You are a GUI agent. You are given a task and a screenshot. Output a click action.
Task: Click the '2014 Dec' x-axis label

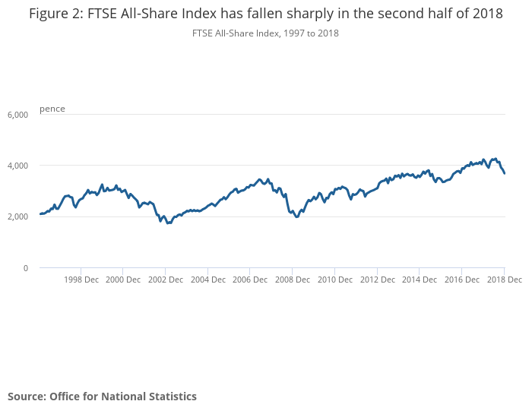pos(419,280)
